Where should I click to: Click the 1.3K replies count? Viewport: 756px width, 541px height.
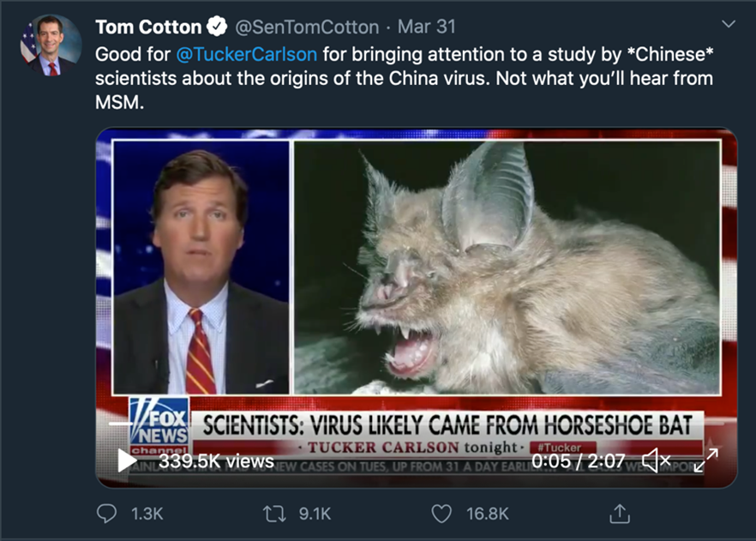tap(147, 514)
